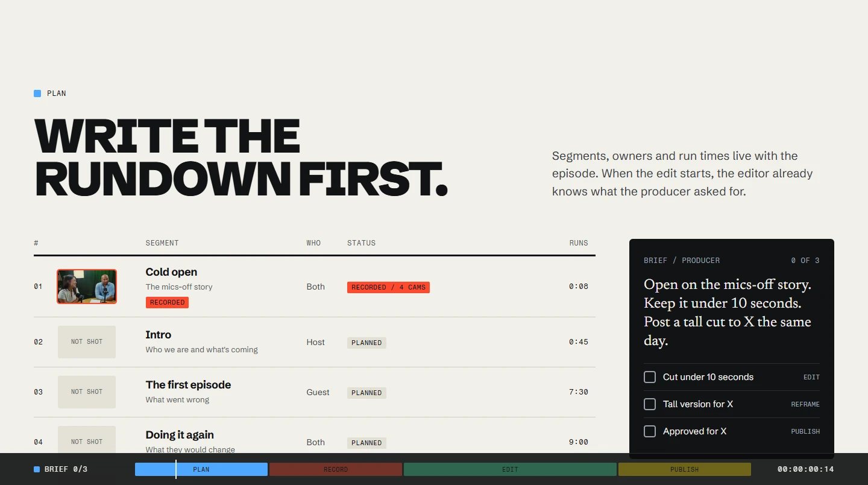Select the Intro NOT SHOT placeholder
Image resolution: width=868 pixels, height=485 pixels.
[87, 342]
